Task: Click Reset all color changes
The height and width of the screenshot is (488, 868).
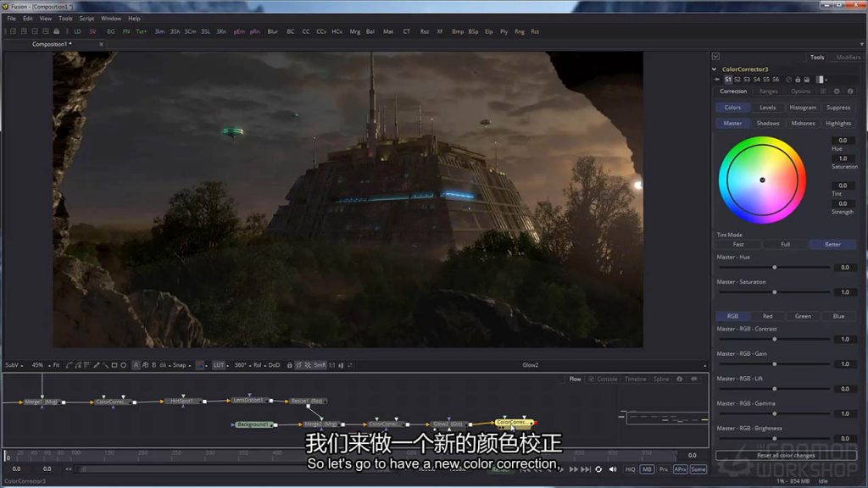Action: coord(786,455)
